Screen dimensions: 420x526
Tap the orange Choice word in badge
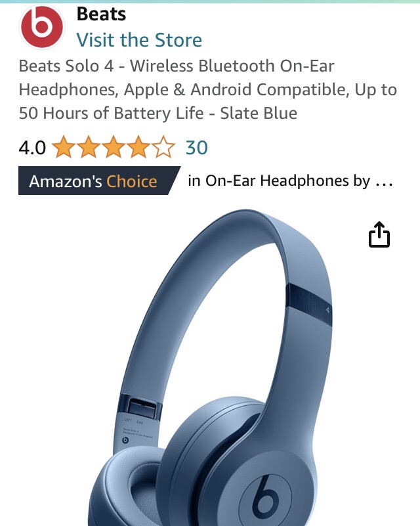[131, 181]
